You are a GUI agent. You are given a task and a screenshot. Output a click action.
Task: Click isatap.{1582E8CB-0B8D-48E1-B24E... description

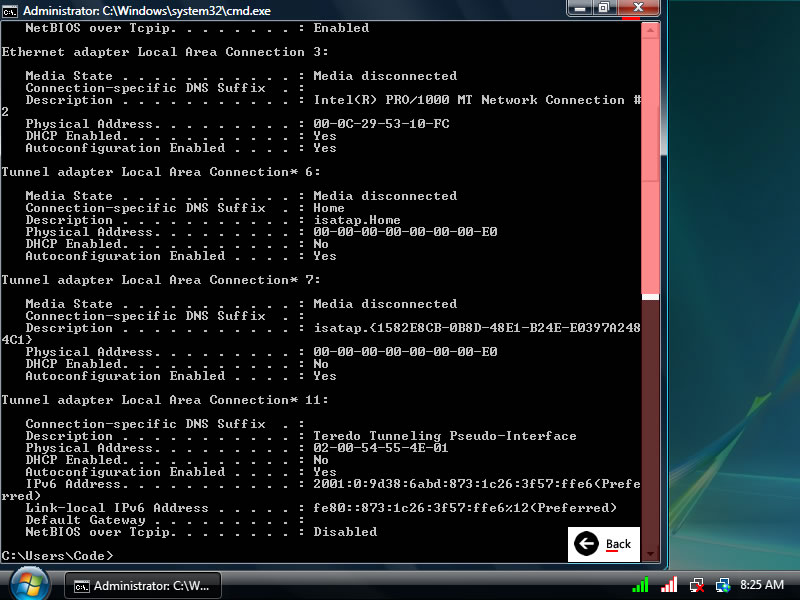pos(477,328)
